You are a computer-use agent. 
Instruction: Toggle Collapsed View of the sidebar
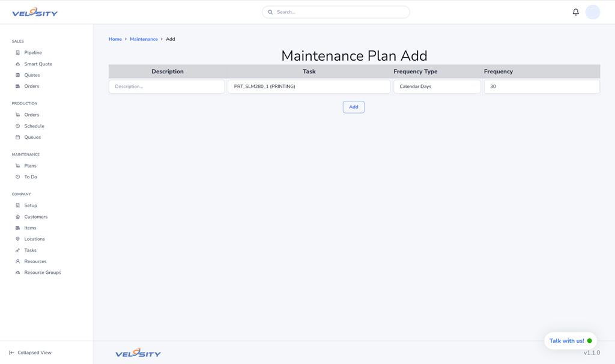click(30, 353)
